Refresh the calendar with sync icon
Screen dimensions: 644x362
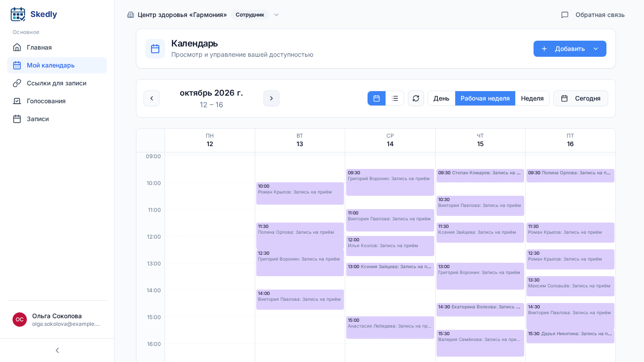(416, 98)
